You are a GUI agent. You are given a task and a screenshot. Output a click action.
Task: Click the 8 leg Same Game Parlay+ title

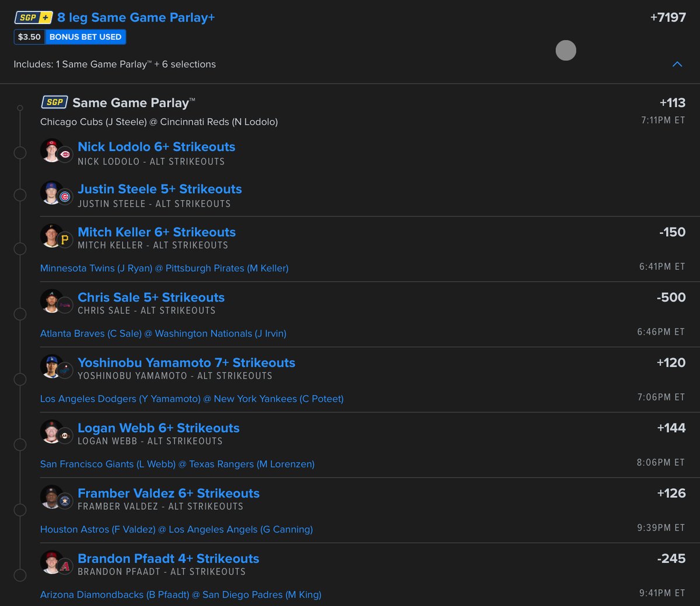pyautogui.click(x=136, y=17)
